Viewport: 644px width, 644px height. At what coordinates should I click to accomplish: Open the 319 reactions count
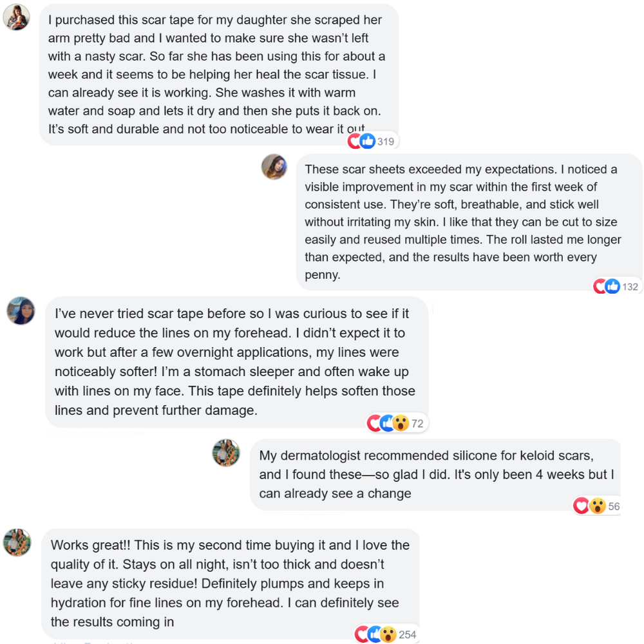[386, 141]
